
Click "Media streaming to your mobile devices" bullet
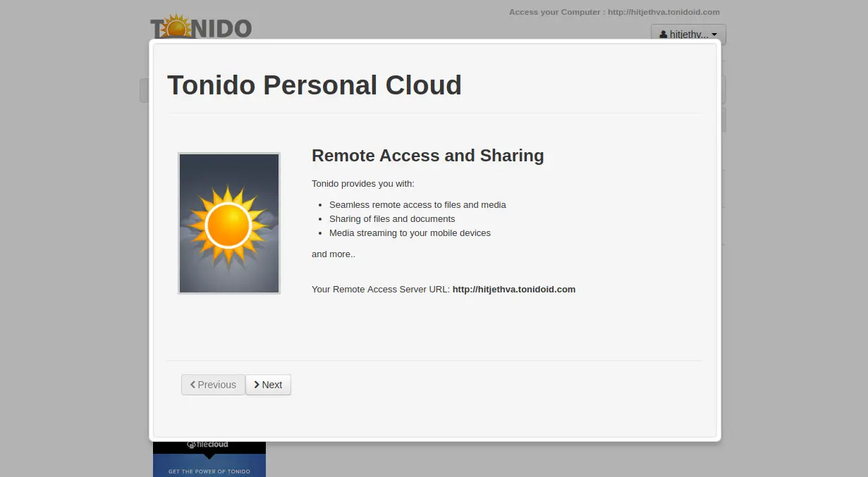click(x=410, y=233)
